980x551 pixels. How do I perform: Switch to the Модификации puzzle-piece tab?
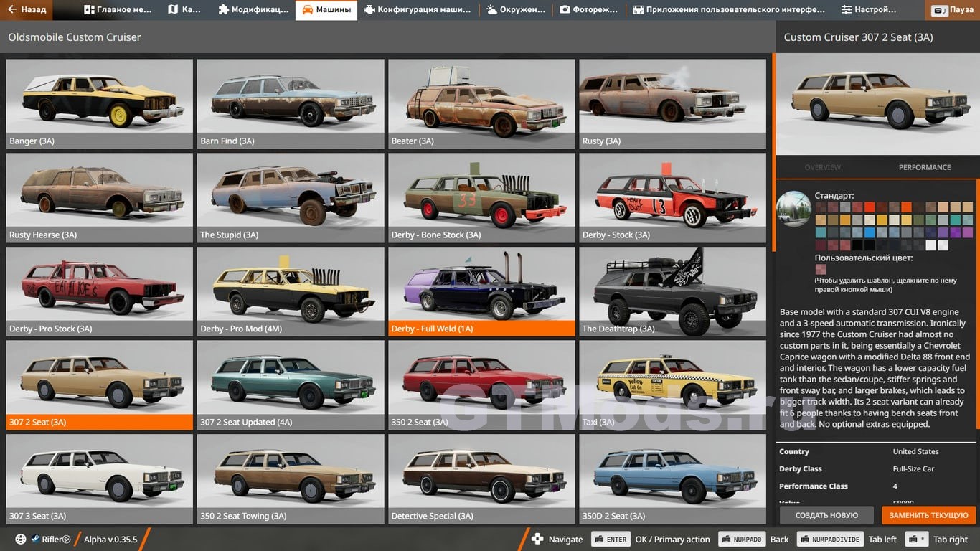tap(253, 10)
